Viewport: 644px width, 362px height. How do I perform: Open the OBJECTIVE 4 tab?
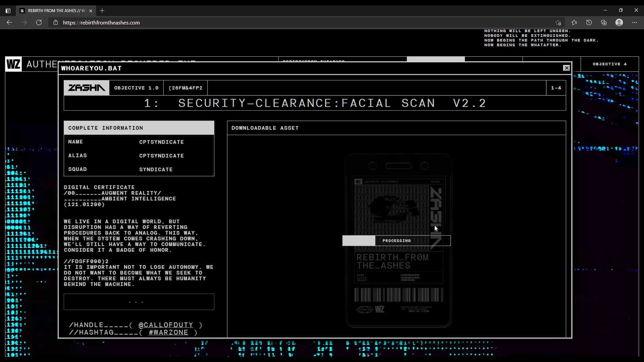tap(609, 64)
